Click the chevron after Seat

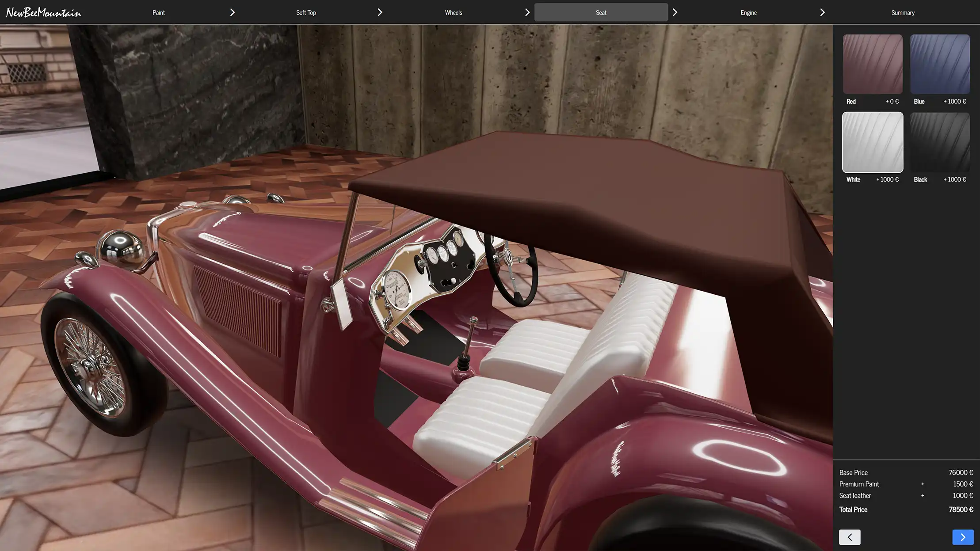675,12
